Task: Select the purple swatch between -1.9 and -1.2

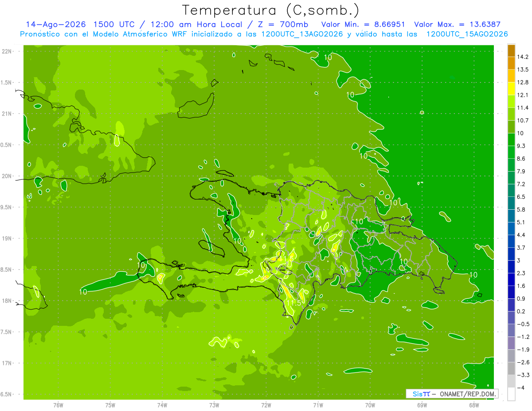Action: [511, 343]
